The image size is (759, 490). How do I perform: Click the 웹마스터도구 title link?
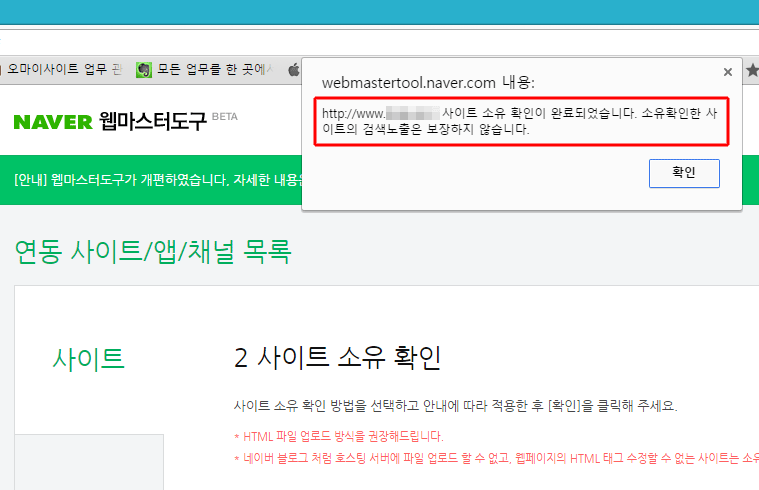coord(153,121)
